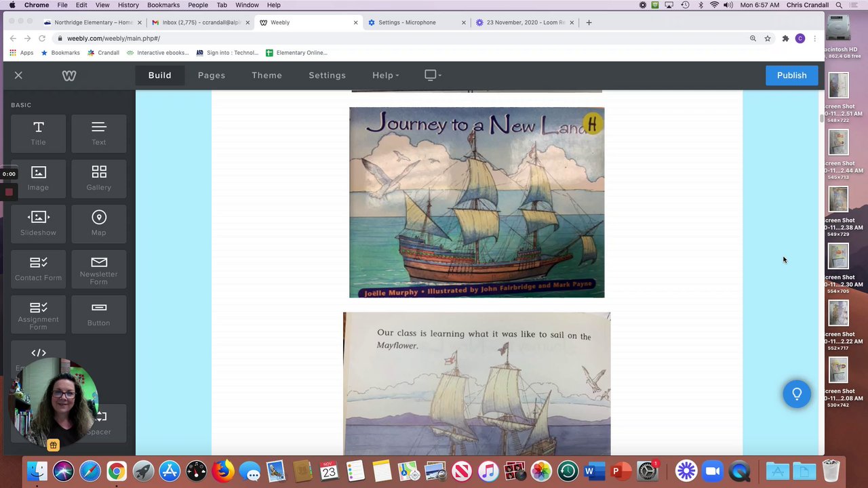This screenshot has width=868, height=488.
Task: Pick the Button element
Action: pos(98,314)
